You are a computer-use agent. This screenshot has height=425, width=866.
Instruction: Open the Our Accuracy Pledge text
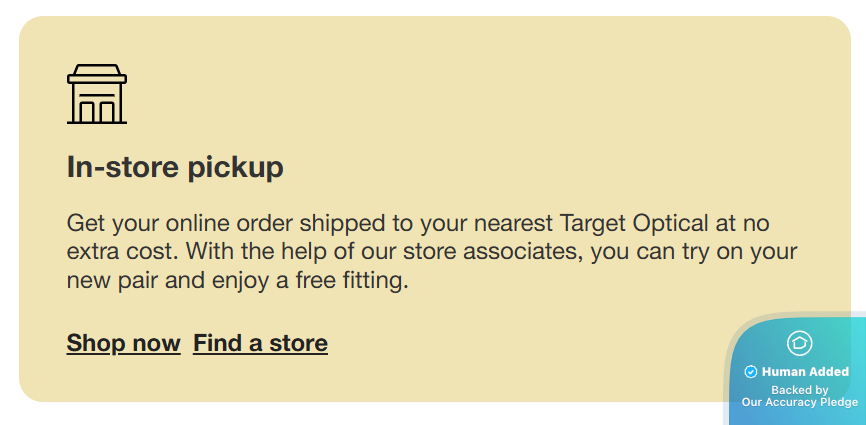[799, 402]
